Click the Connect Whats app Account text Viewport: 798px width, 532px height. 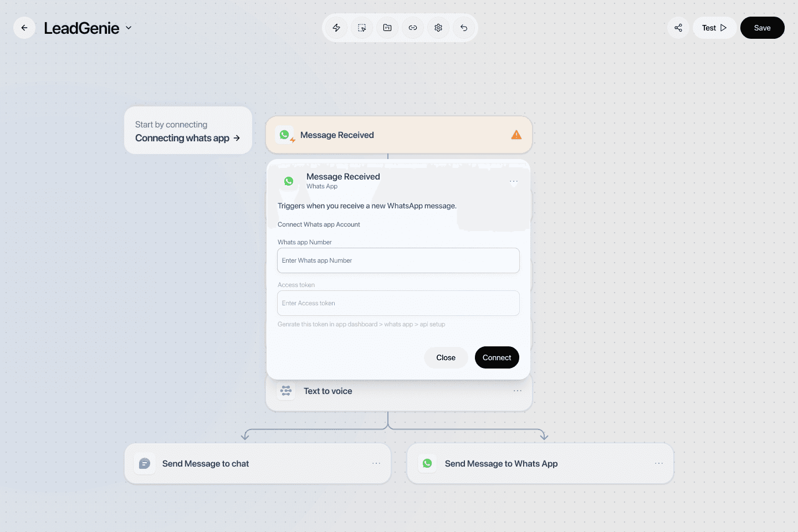(319, 224)
